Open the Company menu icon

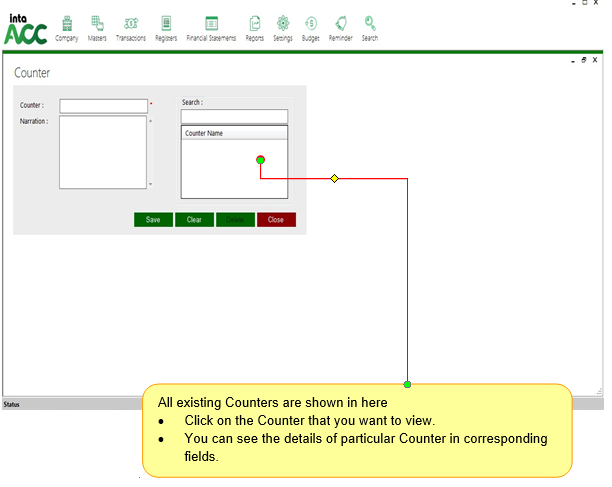pyautogui.click(x=67, y=24)
